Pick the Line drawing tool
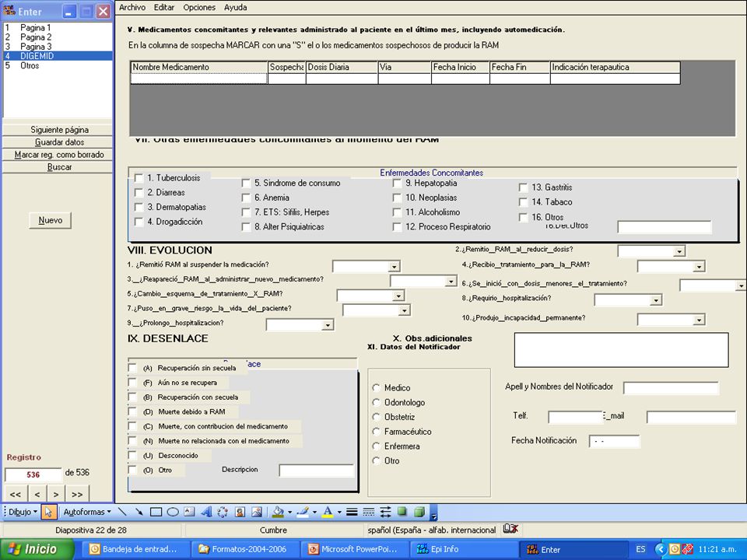This screenshot has width=747, height=560. pyautogui.click(x=122, y=512)
